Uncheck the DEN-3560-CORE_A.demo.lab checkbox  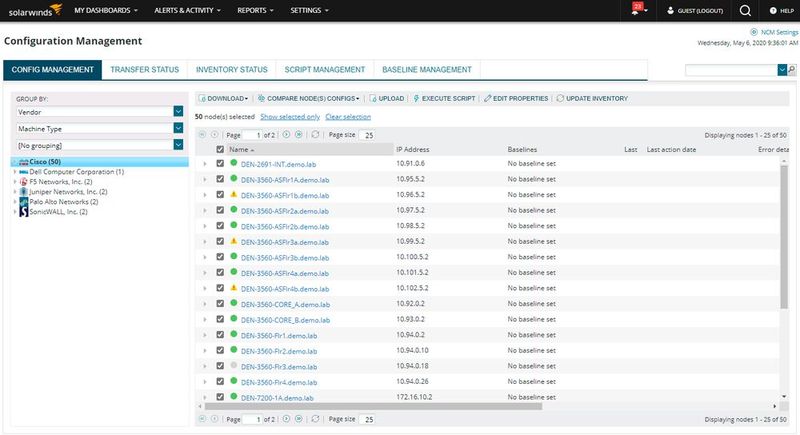[x=220, y=303]
